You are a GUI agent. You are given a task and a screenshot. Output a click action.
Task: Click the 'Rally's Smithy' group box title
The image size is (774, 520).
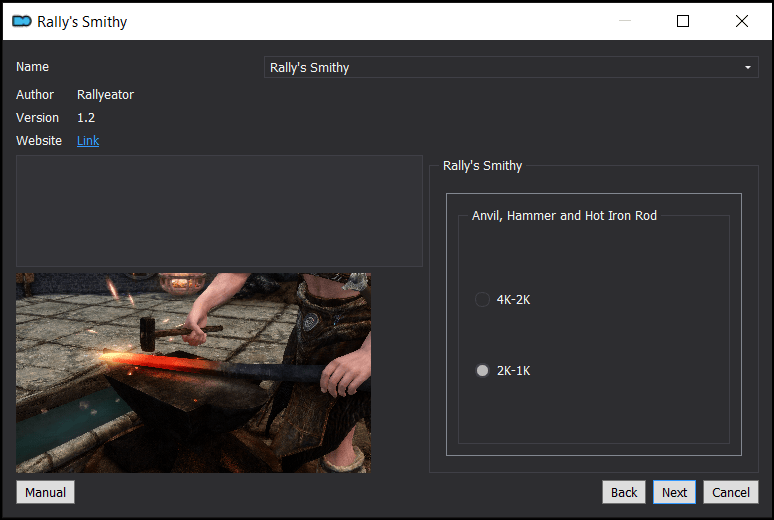pos(482,166)
